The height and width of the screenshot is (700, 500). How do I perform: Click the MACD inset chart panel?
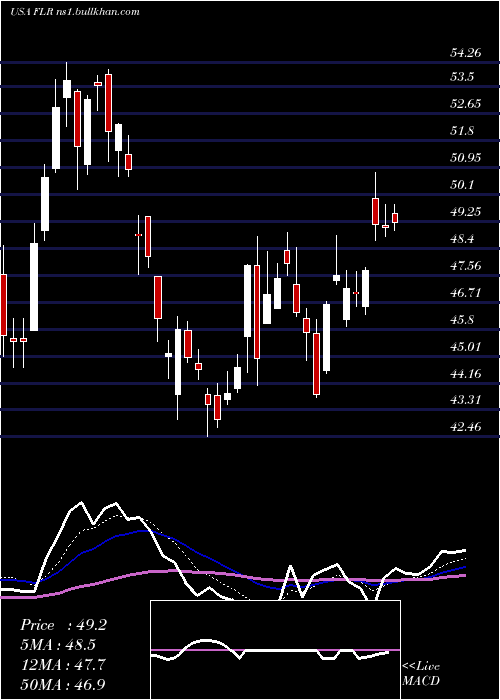(x=275, y=650)
